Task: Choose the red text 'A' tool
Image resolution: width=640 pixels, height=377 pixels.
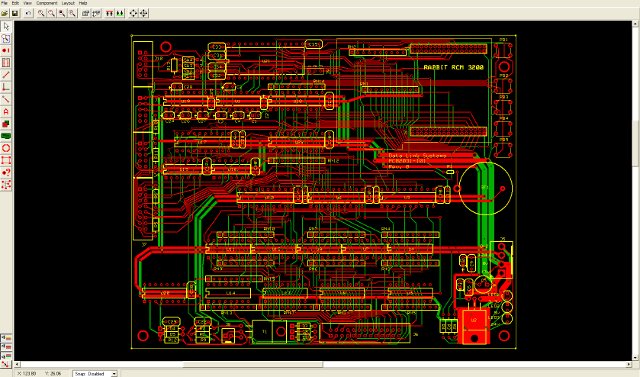Action: (x=6, y=111)
